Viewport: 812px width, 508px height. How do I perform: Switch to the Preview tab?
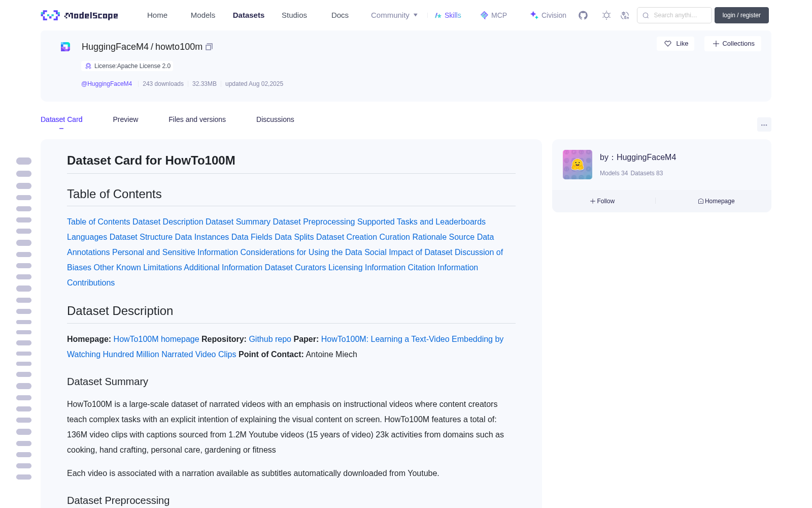125,119
